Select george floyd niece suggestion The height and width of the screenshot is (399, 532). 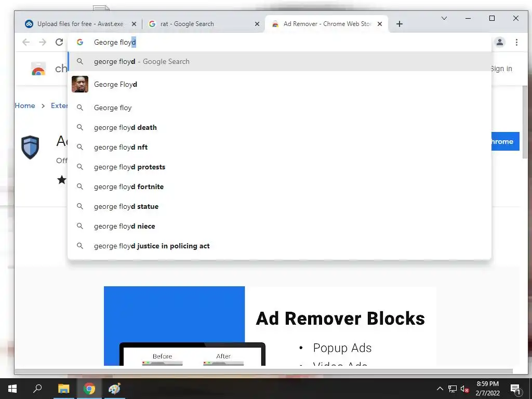coord(279,225)
